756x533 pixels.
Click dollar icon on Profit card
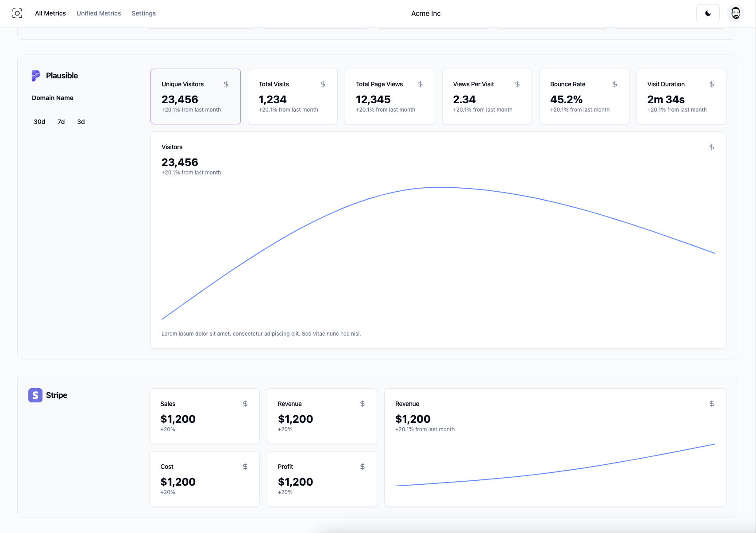click(x=363, y=467)
